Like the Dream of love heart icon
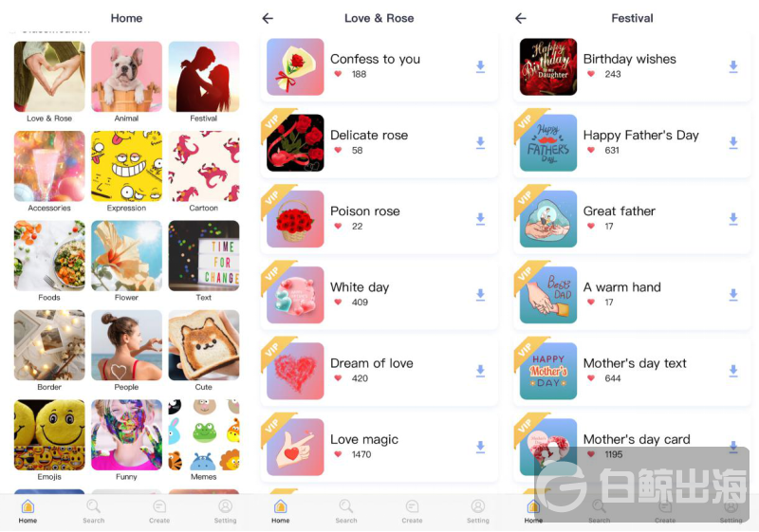759x532 pixels. [338, 378]
